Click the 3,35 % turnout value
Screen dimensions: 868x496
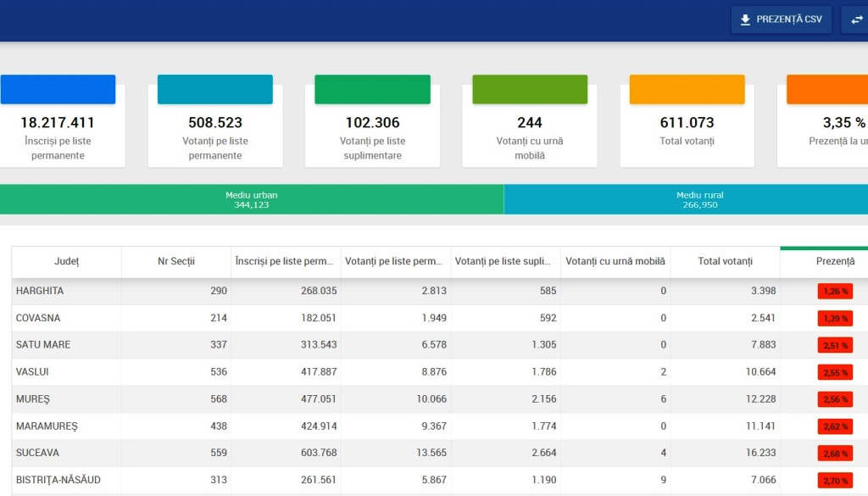(843, 122)
